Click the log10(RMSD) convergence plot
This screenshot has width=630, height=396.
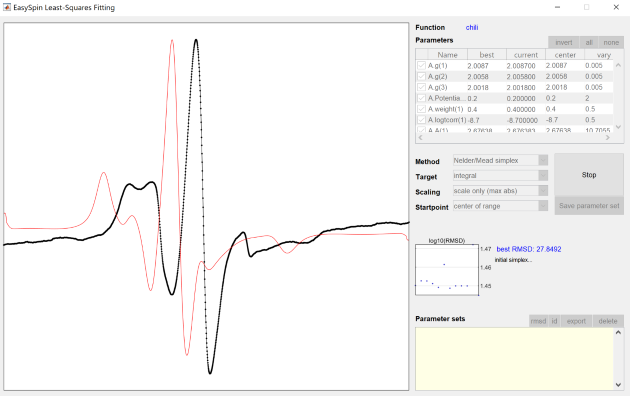point(447,270)
